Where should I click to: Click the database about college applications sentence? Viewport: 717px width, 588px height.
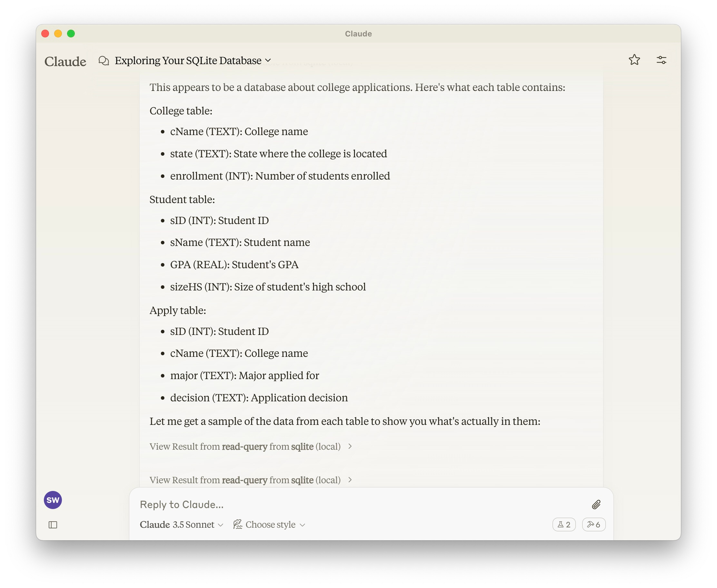357,87
